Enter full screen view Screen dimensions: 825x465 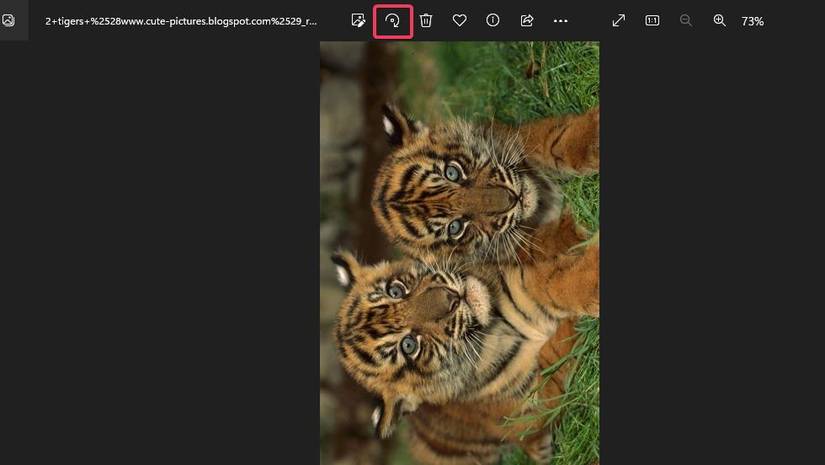[x=619, y=21]
